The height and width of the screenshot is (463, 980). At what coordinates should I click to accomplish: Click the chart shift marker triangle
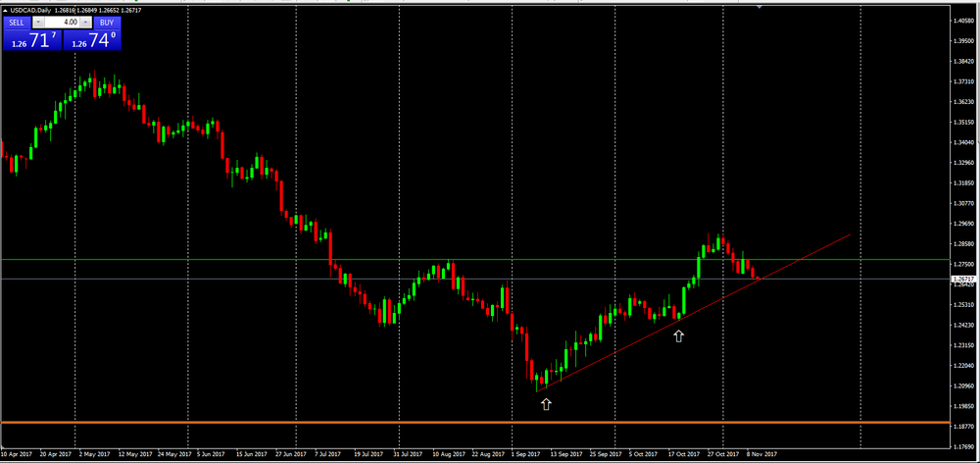pos(759,6)
